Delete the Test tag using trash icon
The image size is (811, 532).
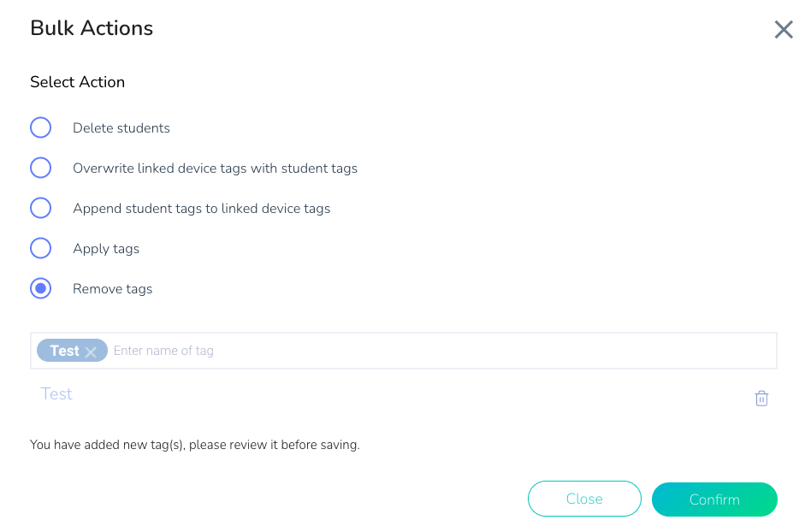(x=761, y=398)
